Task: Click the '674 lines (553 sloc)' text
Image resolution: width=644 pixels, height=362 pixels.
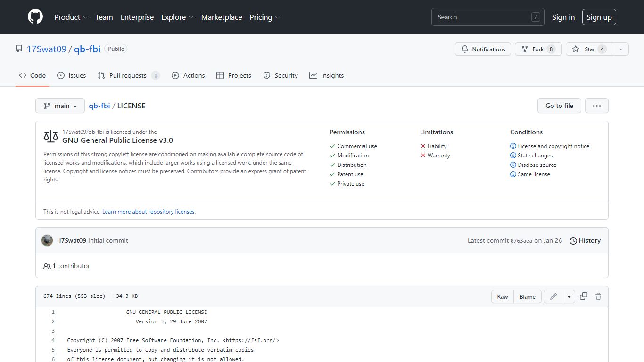Action: (74, 296)
